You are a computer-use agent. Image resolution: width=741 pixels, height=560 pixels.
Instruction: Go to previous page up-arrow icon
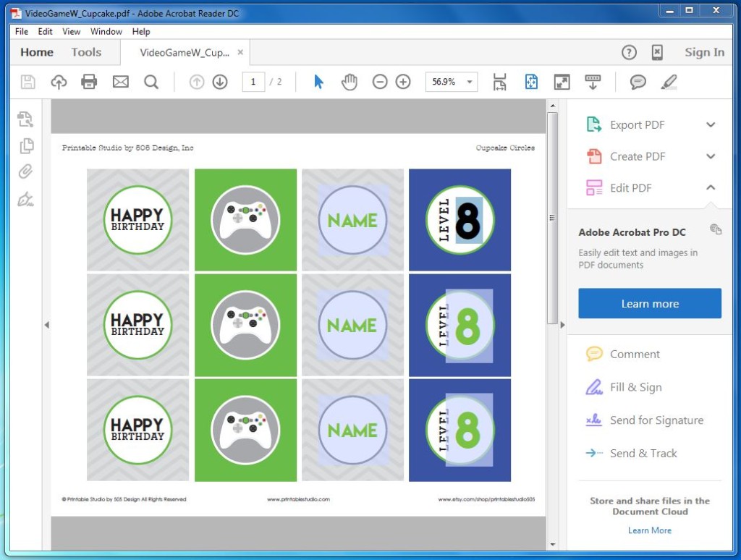[x=197, y=82]
